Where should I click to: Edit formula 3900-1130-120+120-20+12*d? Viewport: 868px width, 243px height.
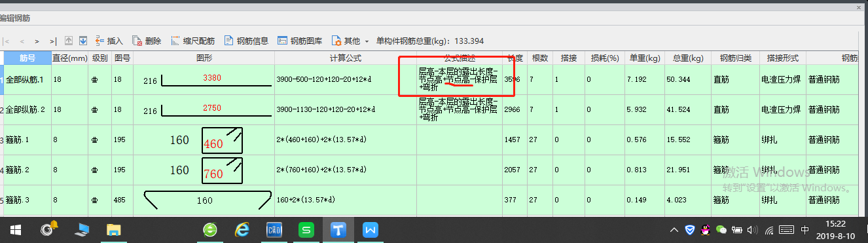pos(346,110)
